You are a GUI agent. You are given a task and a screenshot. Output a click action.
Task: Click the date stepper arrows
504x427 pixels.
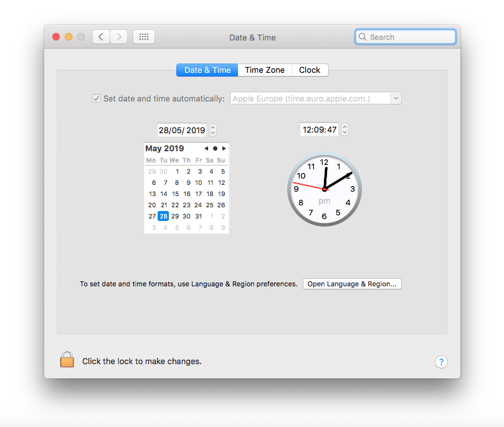pyautogui.click(x=212, y=129)
